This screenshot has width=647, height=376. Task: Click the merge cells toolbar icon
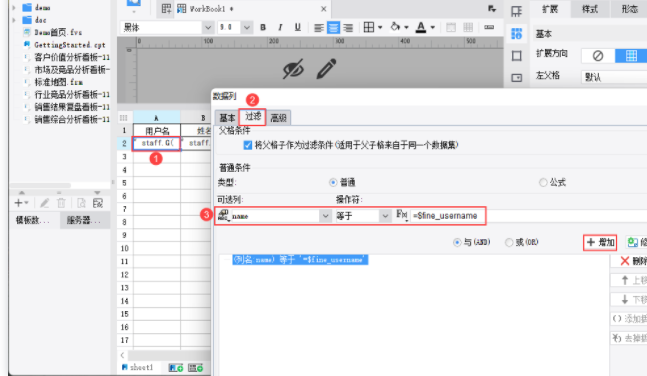pyautogui.click(x=451, y=28)
